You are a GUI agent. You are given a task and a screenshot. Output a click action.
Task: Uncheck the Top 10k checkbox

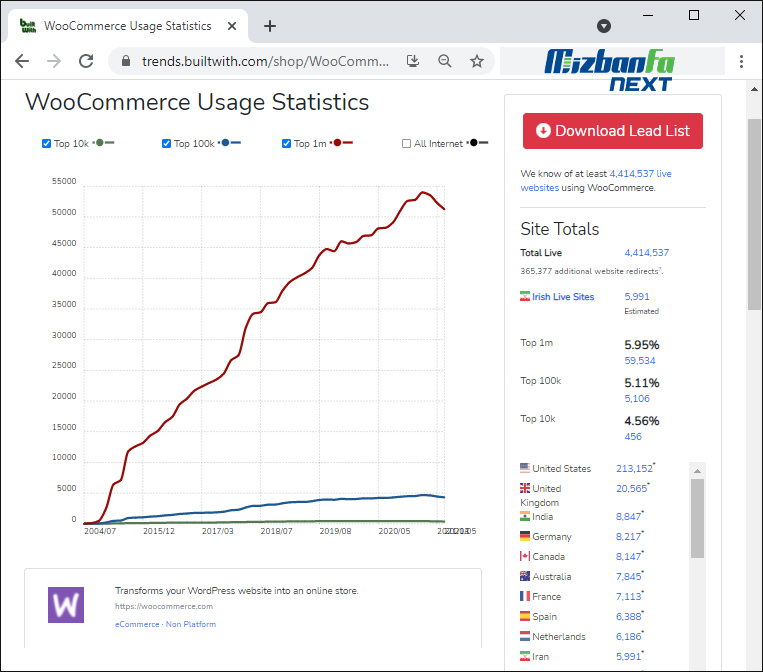(x=47, y=144)
